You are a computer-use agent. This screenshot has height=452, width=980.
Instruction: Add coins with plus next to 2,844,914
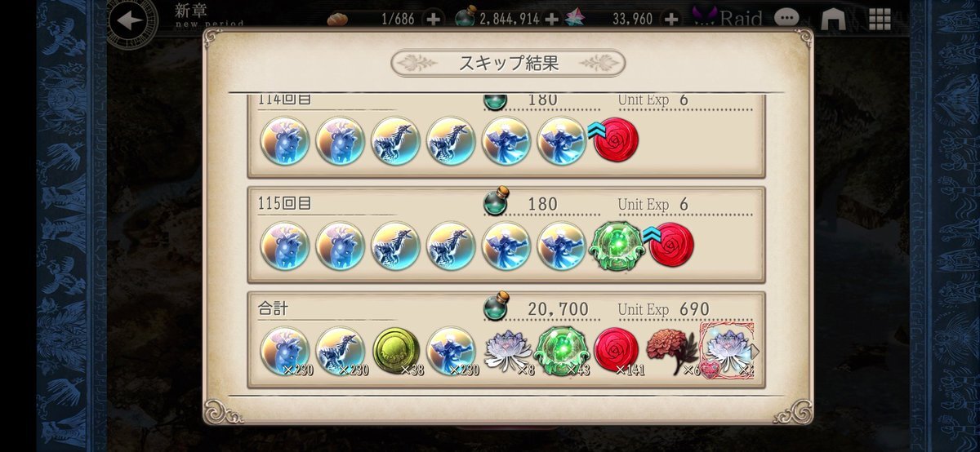(551, 18)
